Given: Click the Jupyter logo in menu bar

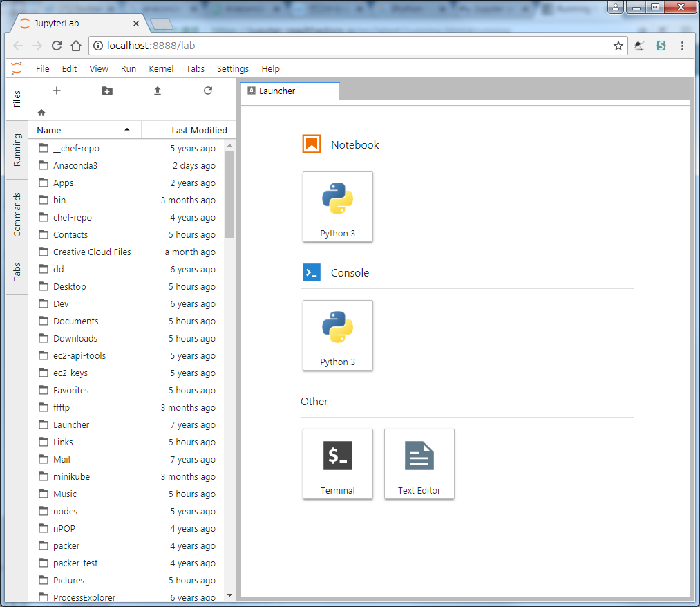Looking at the screenshot, I should click(x=17, y=68).
